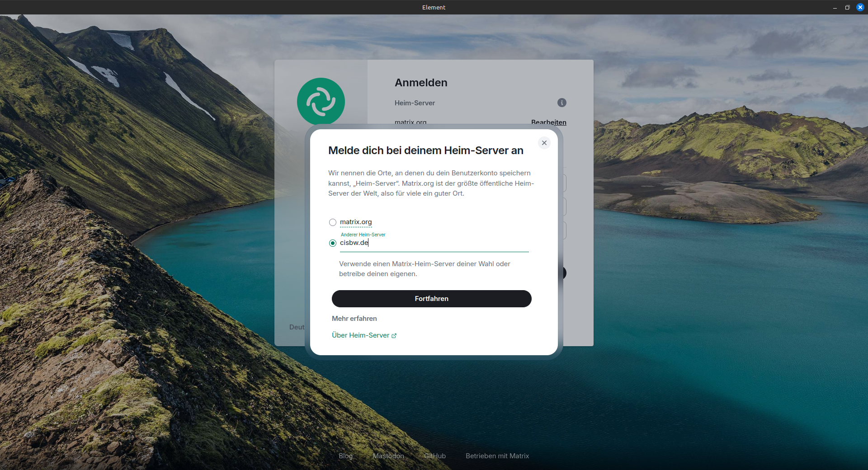Screen dimensions: 868x470
Task: Click Betrieben mit Matrix
Action: 497,456
